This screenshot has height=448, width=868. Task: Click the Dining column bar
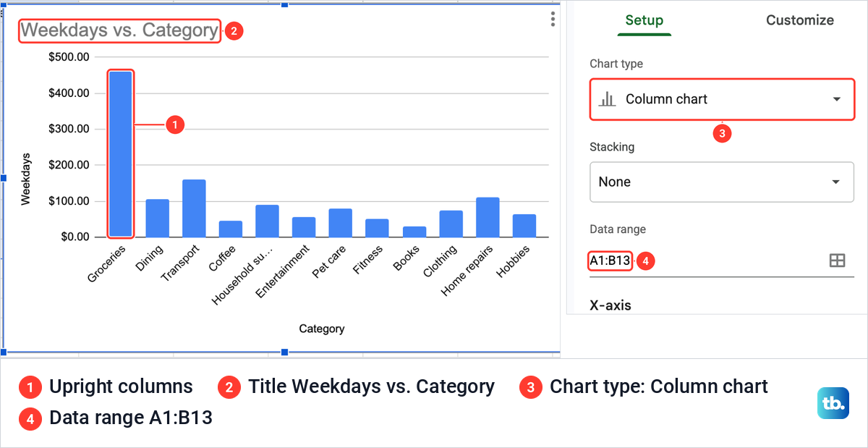point(157,218)
